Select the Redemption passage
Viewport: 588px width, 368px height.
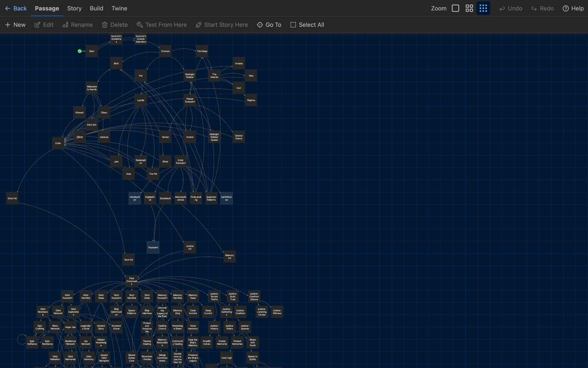coord(141,162)
